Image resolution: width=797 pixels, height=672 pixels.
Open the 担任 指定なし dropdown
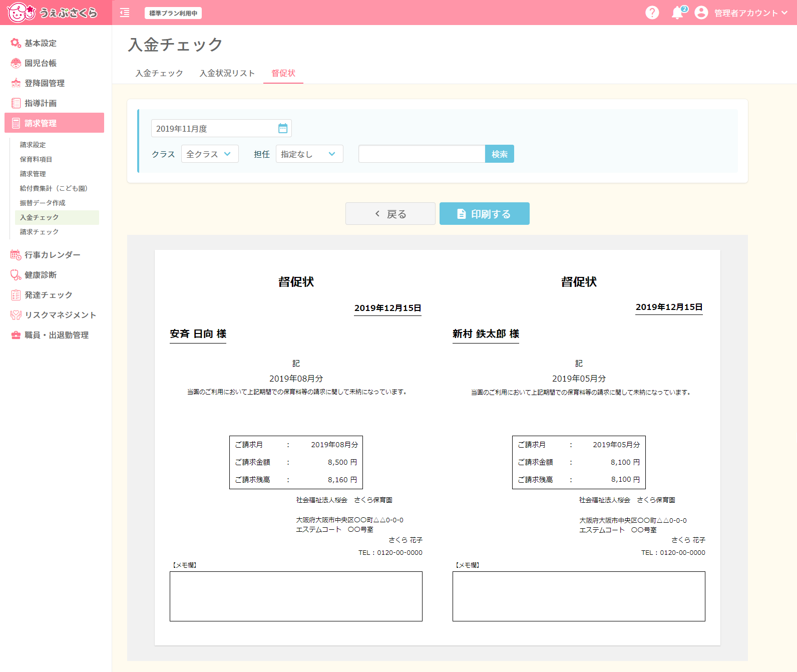tap(309, 154)
